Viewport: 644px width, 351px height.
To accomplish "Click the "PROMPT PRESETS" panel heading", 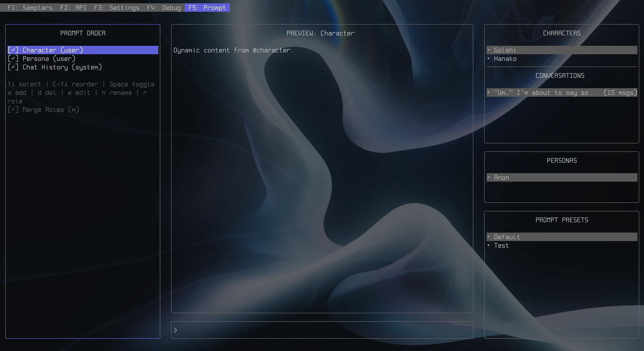I will pyautogui.click(x=562, y=220).
